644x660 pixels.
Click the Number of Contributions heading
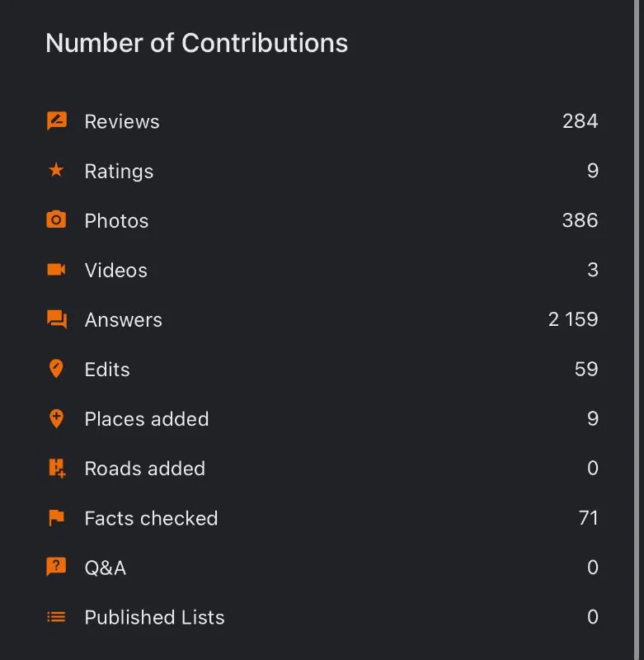(196, 43)
